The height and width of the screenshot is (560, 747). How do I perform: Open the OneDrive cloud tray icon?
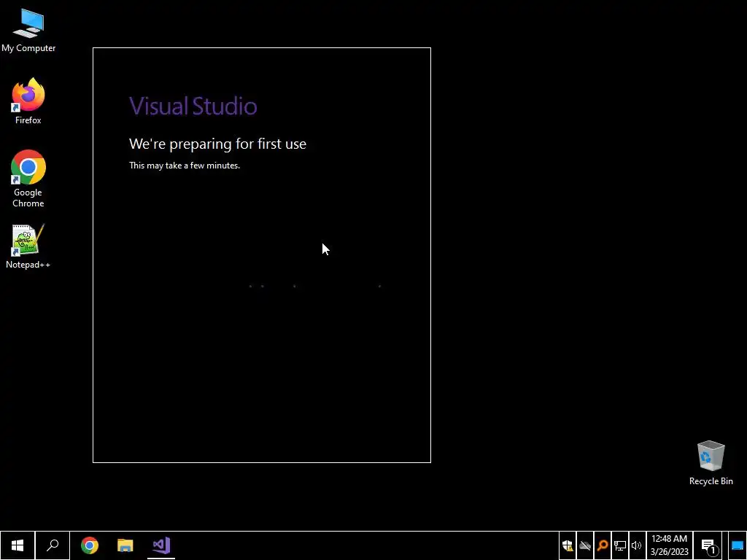click(x=585, y=545)
